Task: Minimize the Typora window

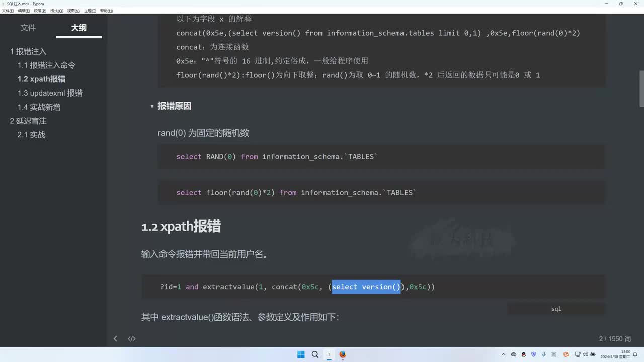Action: 606,4
